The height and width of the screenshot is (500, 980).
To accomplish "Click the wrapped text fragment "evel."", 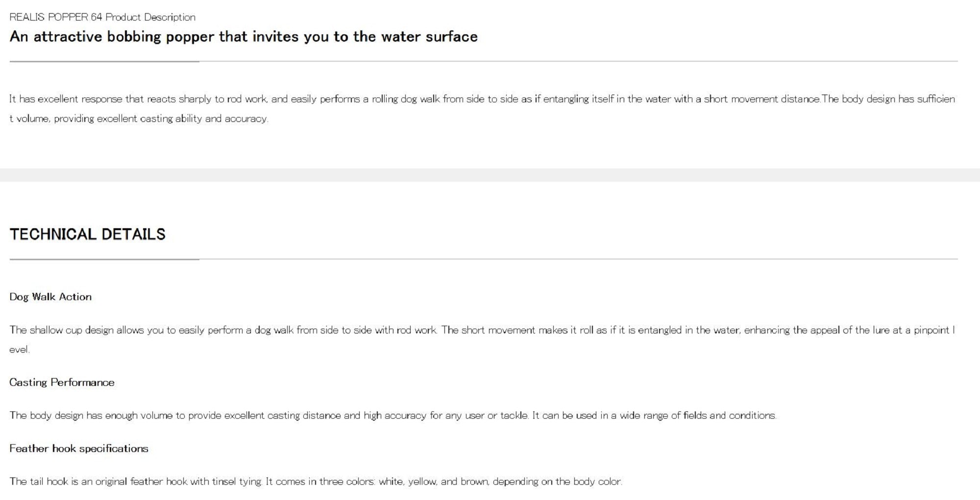I will [x=20, y=350].
